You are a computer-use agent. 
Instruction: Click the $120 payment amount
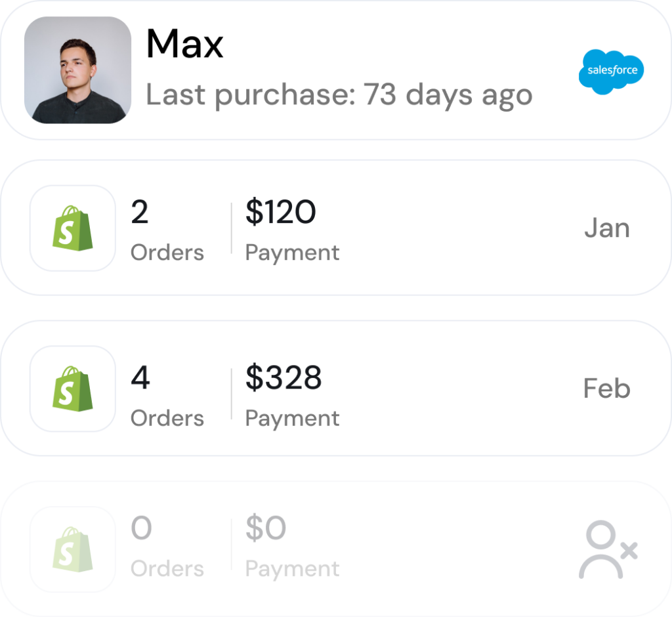click(x=280, y=212)
